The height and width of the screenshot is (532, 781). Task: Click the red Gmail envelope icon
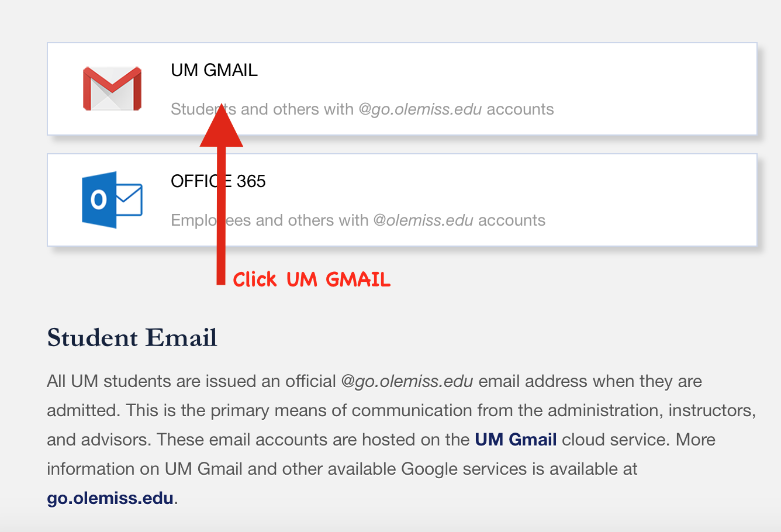pos(112,89)
